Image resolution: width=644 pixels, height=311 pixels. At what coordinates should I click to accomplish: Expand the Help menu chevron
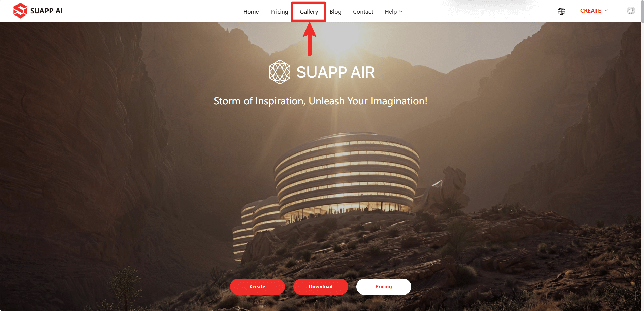click(x=401, y=12)
